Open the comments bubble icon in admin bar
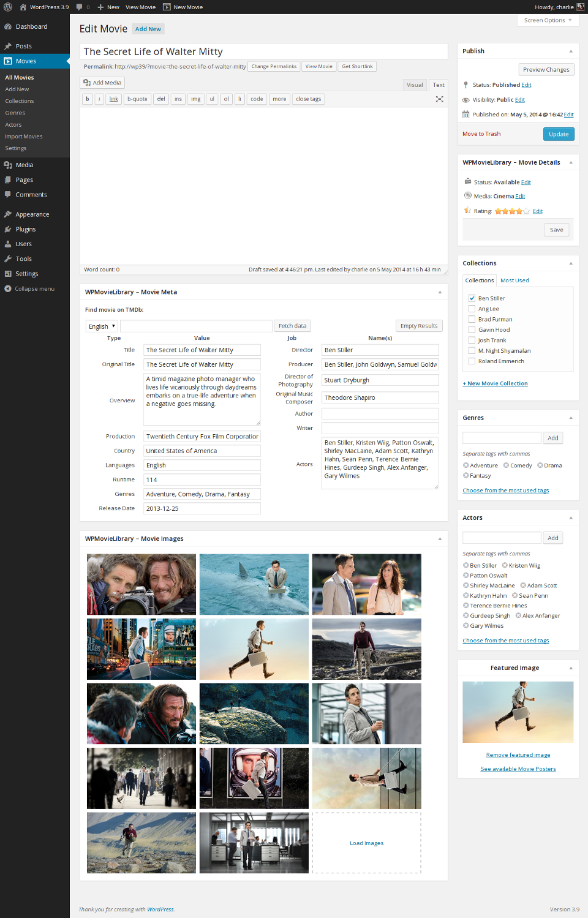The width and height of the screenshot is (588, 918). point(80,7)
